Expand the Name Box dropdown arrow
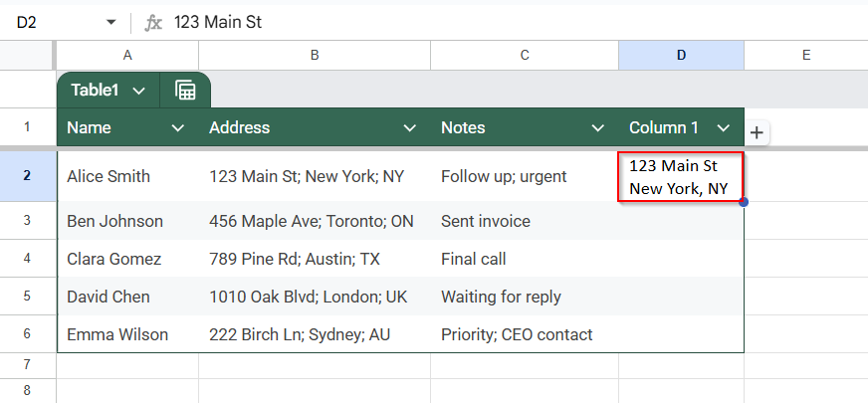Image resolution: width=868 pixels, height=403 pixels. (x=111, y=22)
